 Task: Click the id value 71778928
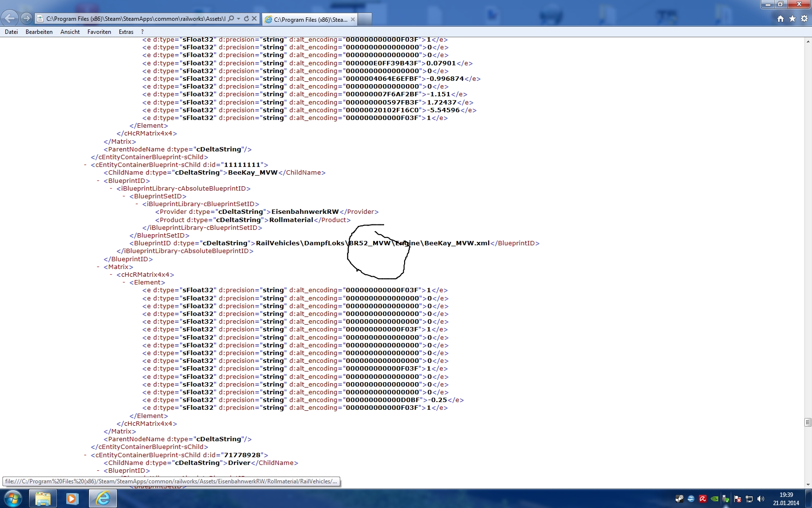[242, 455]
